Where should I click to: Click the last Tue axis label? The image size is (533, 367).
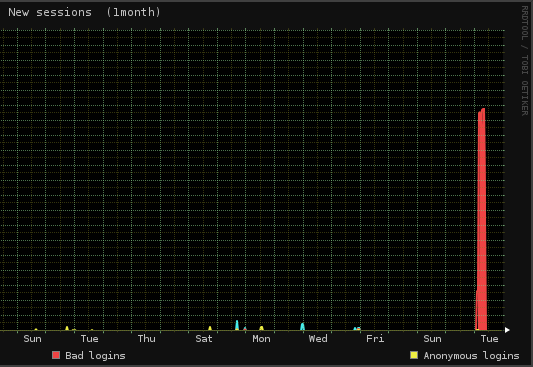(489, 339)
